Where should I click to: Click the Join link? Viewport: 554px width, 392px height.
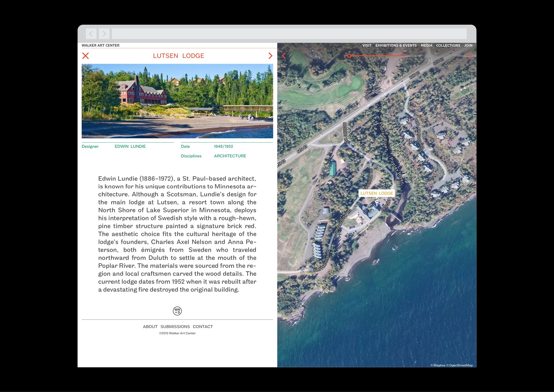(x=468, y=45)
